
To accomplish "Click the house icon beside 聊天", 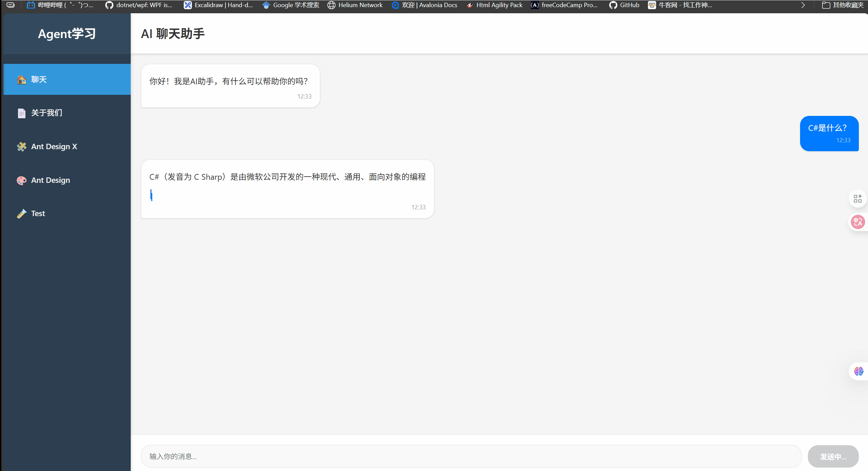I will click(21, 80).
